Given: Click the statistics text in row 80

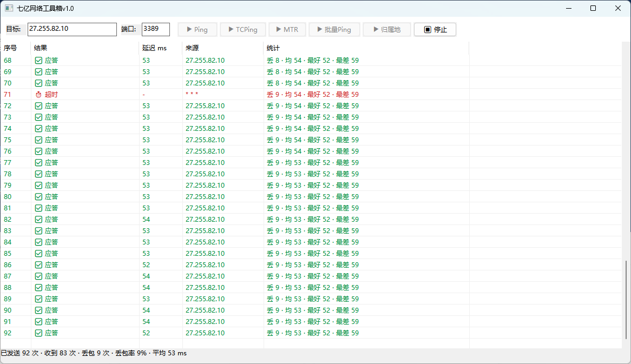Looking at the screenshot, I should [x=313, y=197].
